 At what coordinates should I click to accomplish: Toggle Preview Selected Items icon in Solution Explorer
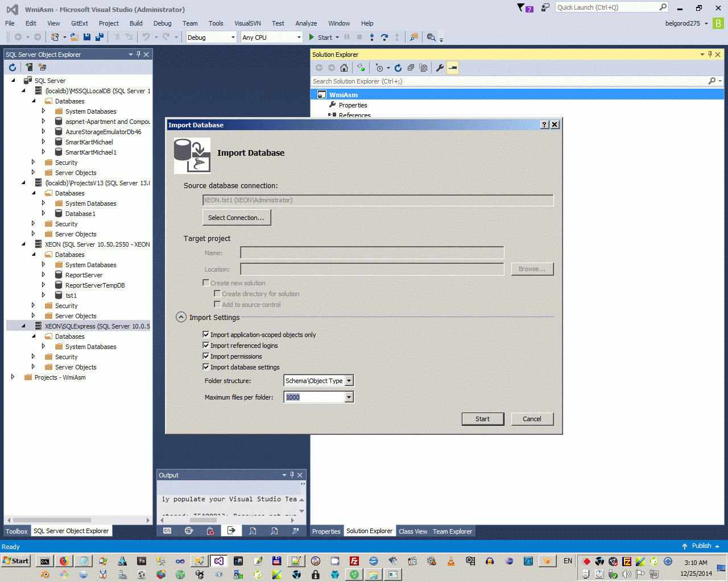(x=453, y=68)
